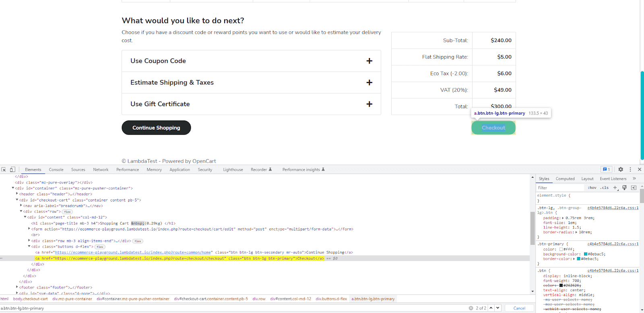Screen dimensions: 644x313
Task: Open the Performance insights tab
Action: point(303,170)
